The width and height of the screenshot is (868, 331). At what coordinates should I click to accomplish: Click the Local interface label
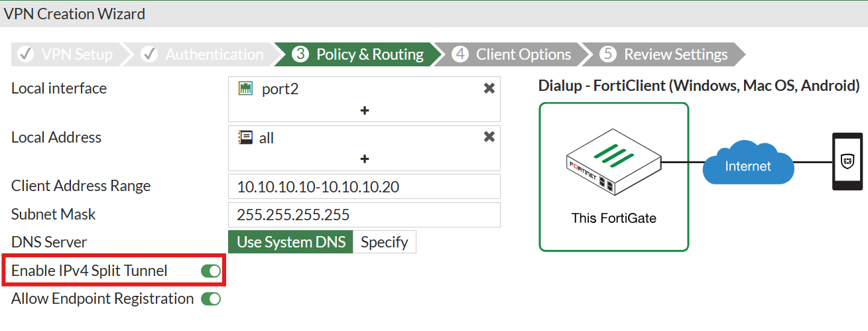point(59,88)
